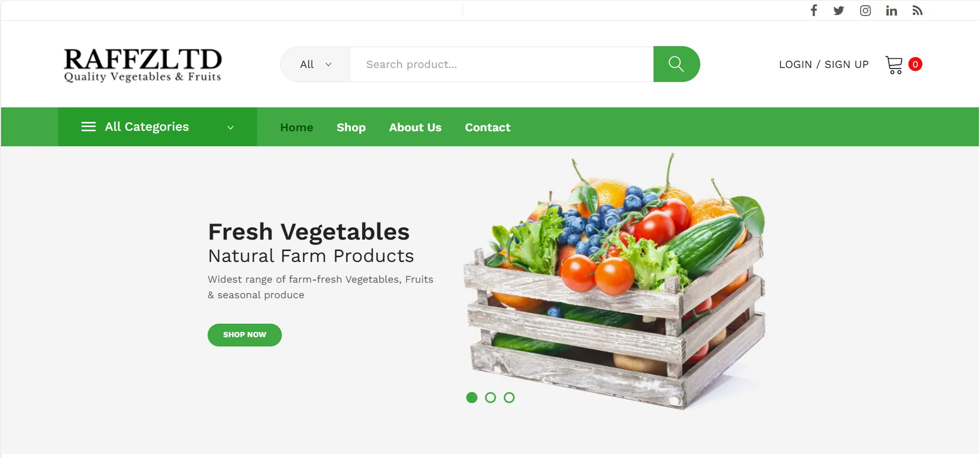The width and height of the screenshot is (980, 458).
Task: Click the SHOP NOW button
Action: pyautogui.click(x=244, y=335)
